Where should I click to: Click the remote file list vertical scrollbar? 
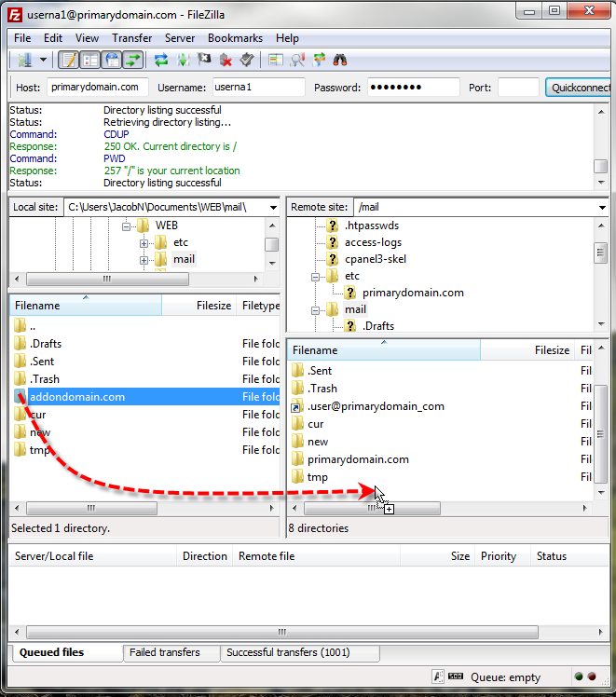600,434
